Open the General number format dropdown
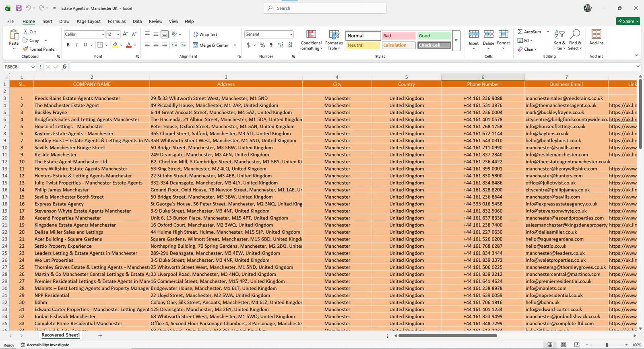The width and height of the screenshot is (644, 349). coord(291,34)
